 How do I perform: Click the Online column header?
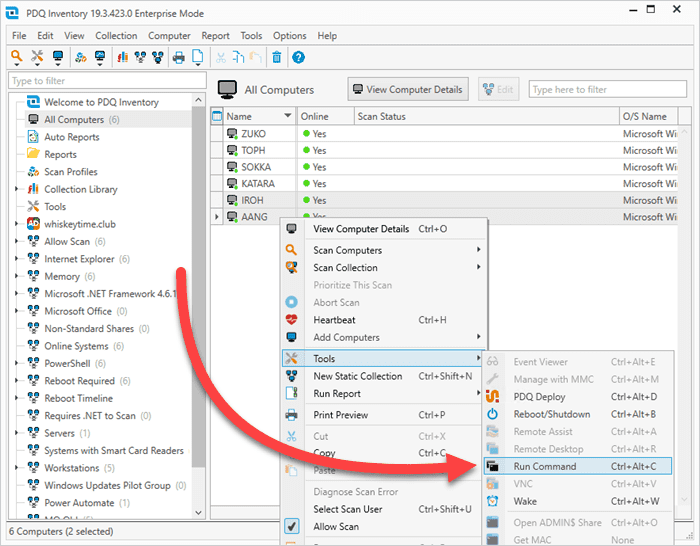pyautogui.click(x=325, y=116)
